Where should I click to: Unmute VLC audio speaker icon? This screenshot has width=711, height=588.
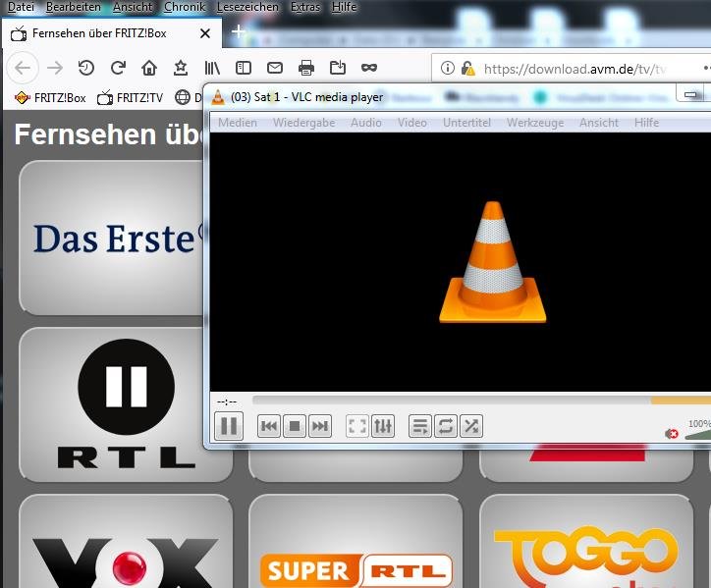click(x=671, y=434)
